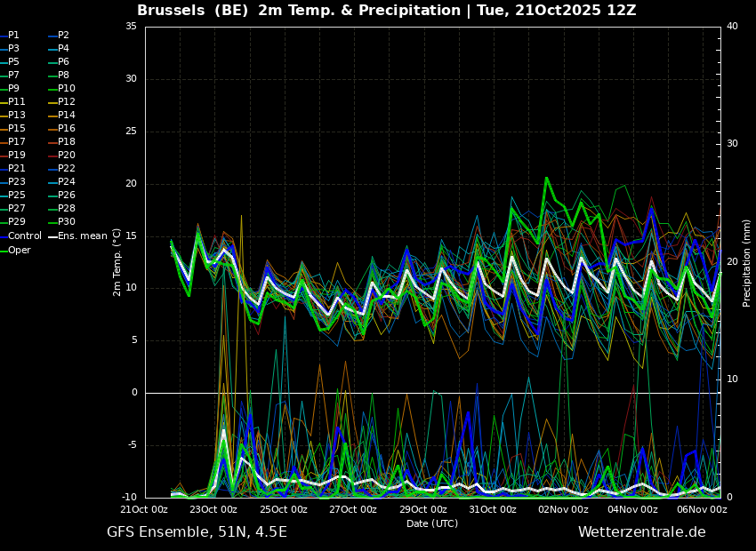Click the 35 temperature tick label

tap(131, 27)
